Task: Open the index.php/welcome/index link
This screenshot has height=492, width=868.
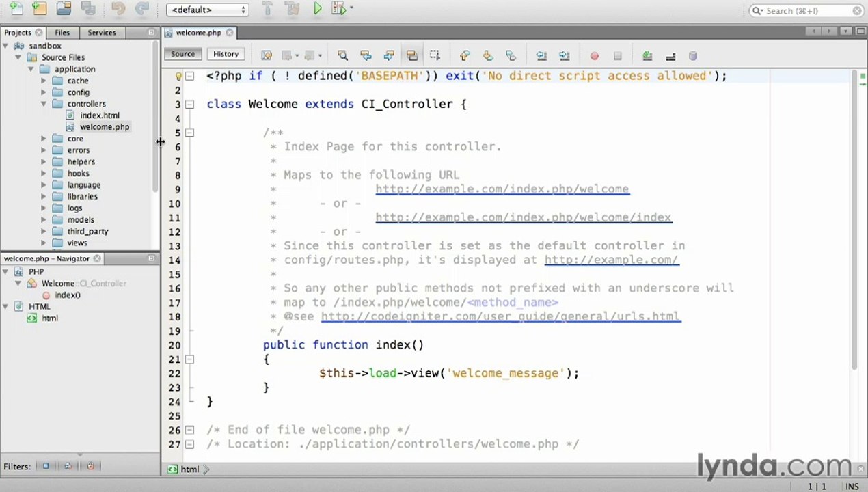Action: click(x=523, y=217)
